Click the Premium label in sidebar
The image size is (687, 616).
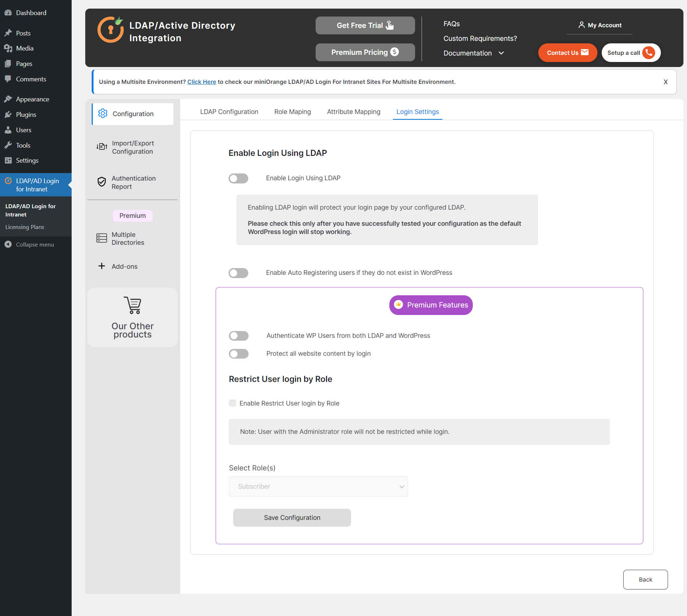click(x=133, y=216)
